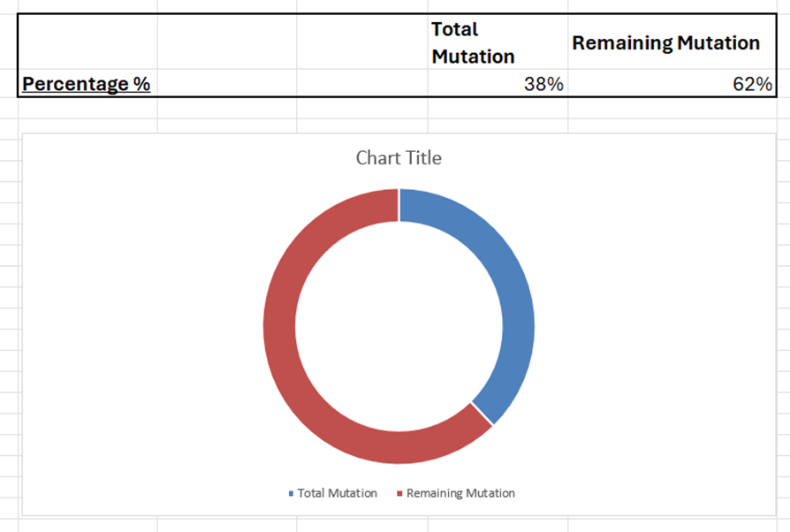Select the Percentage % row label cell
This screenshot has width=790, height=532.
pyautogui.click(x=87, y=84)
